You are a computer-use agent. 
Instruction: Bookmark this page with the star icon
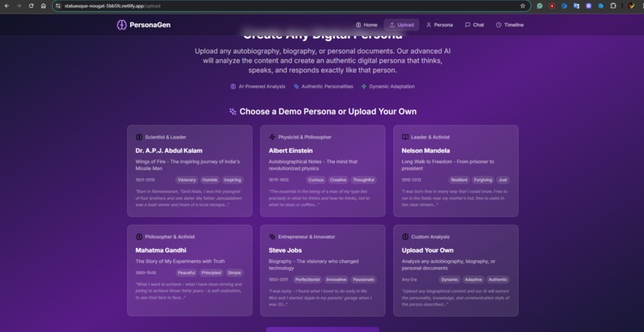pyautogui.click(x=523, y=6)
